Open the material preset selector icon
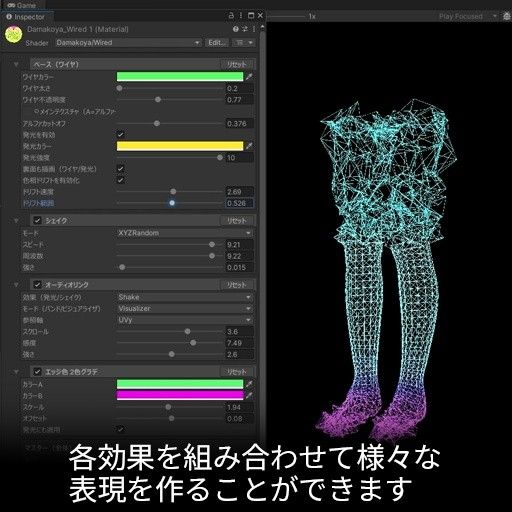Screen dimensions: 512x512 (245, 29)
